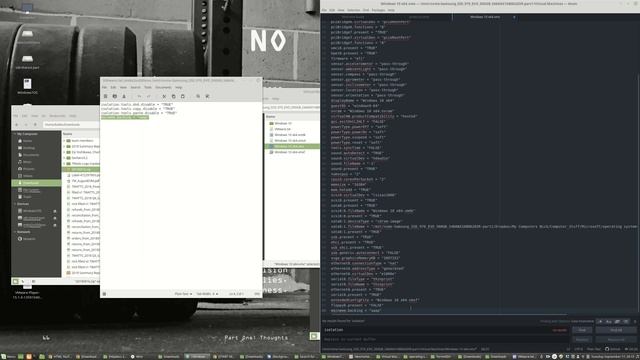The width and height of the screenshot is (640, 360).
Task: Collapse My Computer section in sidebar
Action: pyautogui.click(x=15, y=134)
